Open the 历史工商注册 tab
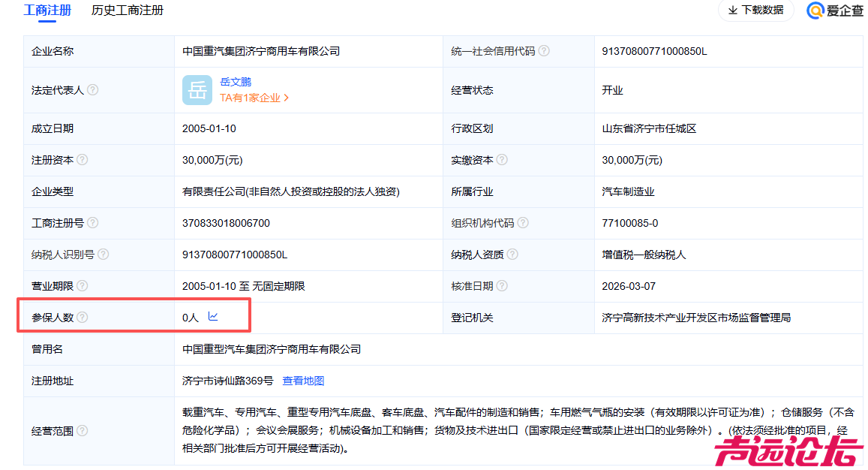Viewport: 868px width, 470px height. point(128,10)
